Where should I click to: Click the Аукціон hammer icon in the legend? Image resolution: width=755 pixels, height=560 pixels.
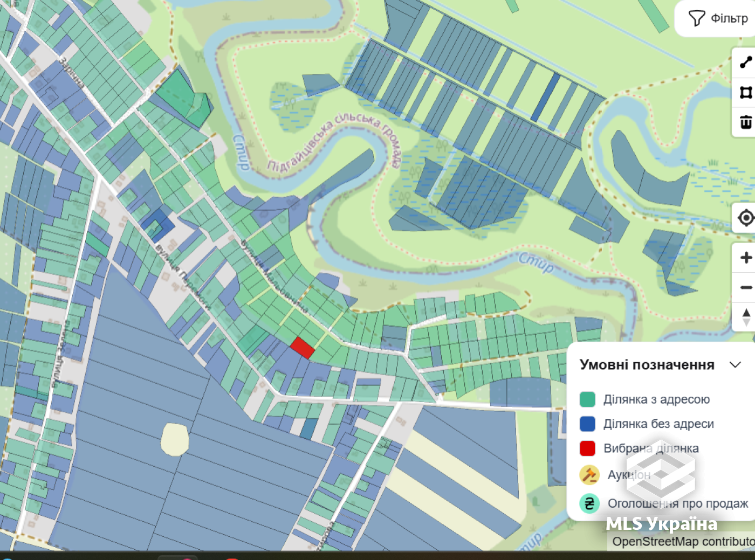click(x=589, y=475)
